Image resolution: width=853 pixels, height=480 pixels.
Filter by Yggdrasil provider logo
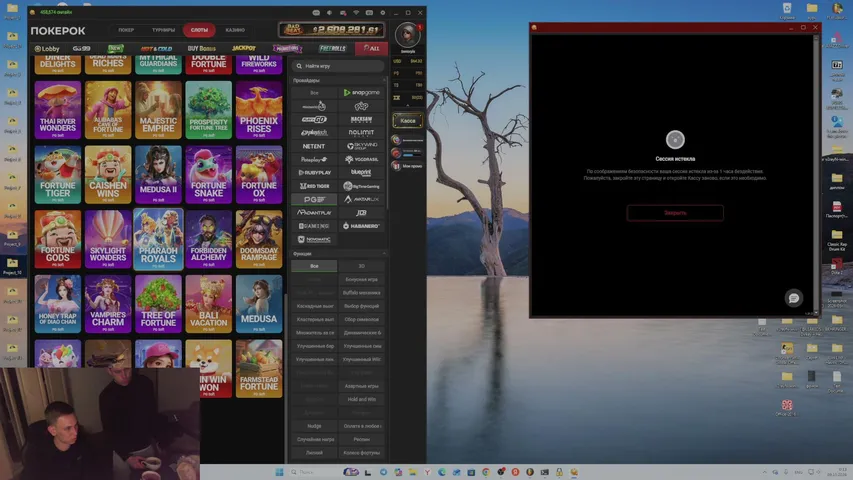[x=361, y=159]
